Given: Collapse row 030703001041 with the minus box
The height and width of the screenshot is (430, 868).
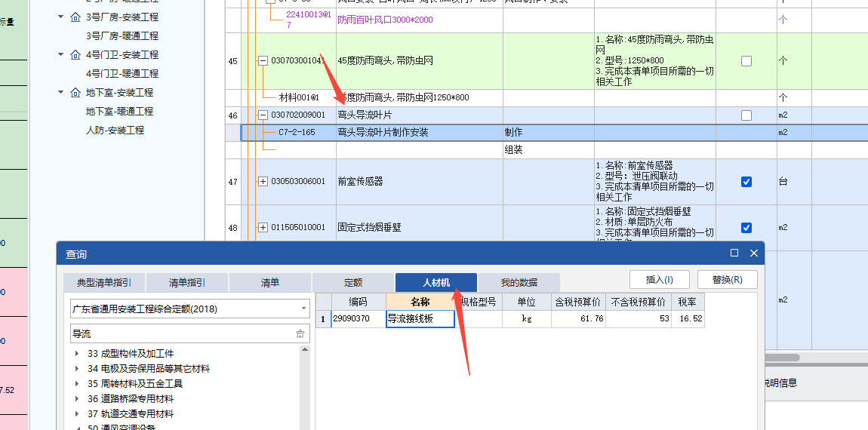Looking at the screenshot, I should (x=263, y=61).
